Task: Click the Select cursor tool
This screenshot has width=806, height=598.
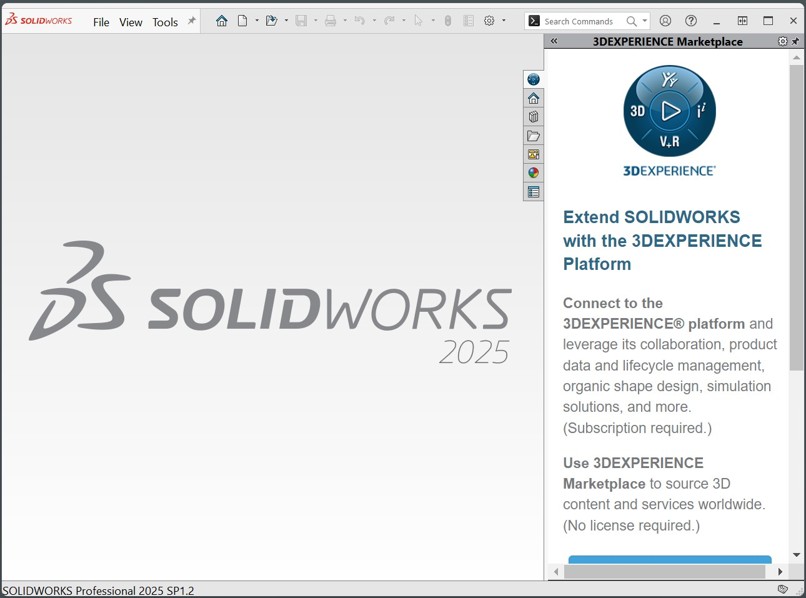Action: [418, 21]
